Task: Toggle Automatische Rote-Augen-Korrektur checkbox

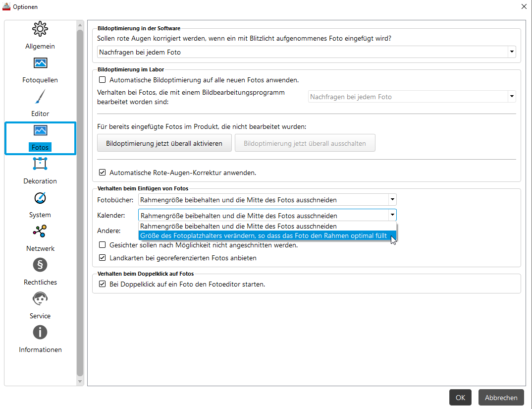Action: click(x=103, y=173)
